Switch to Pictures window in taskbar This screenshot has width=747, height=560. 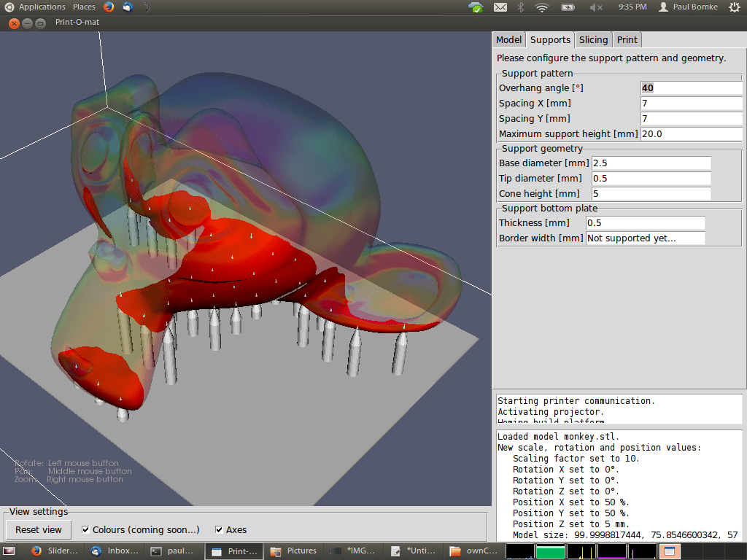(294, 551)
